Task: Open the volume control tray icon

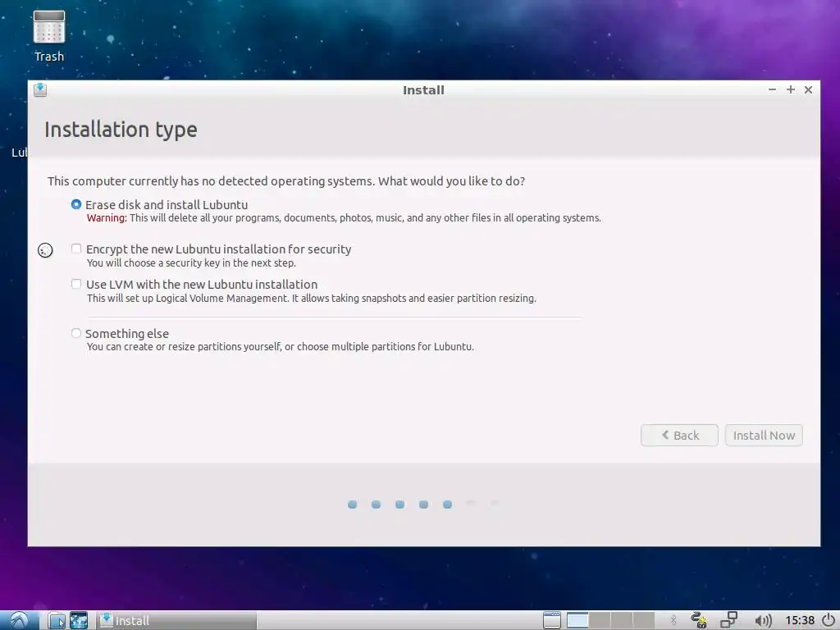Action: click(x=763, y=620)
